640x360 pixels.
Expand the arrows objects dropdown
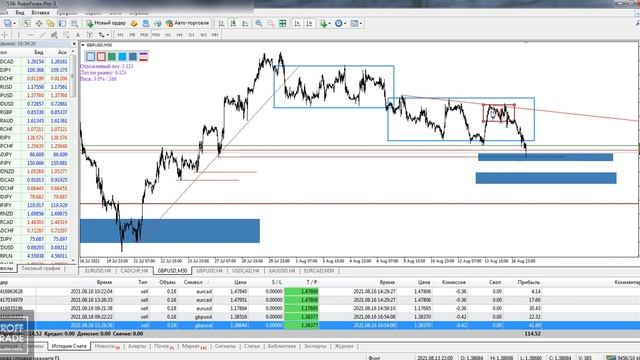pyautogui.click(x=108, y=35)
